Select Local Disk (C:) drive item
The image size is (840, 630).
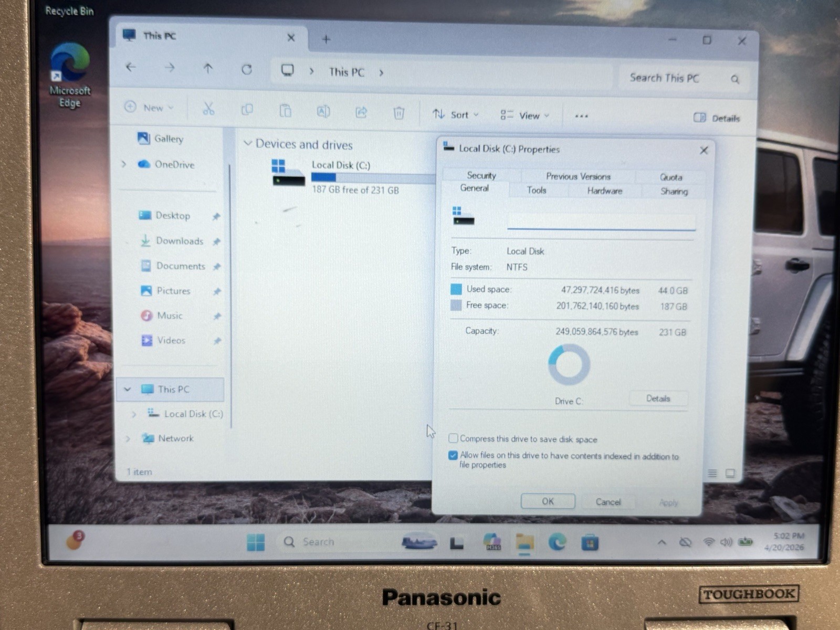point(352,177)
